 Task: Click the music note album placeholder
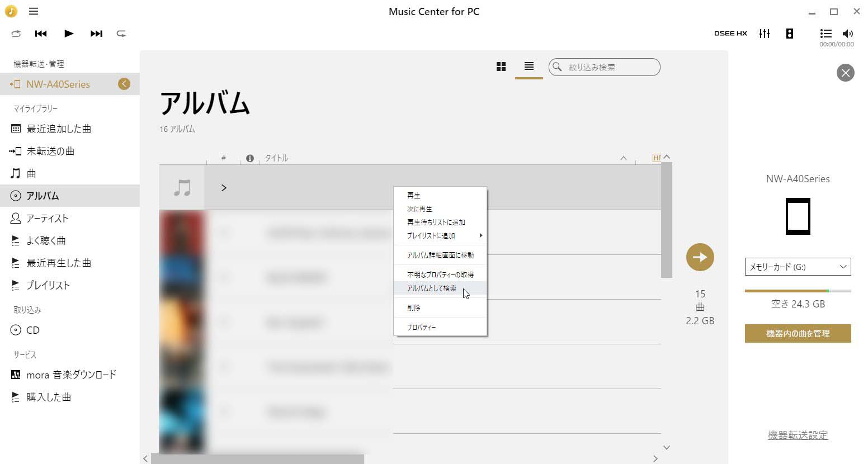pyautogui.click(x=182, y=188)
